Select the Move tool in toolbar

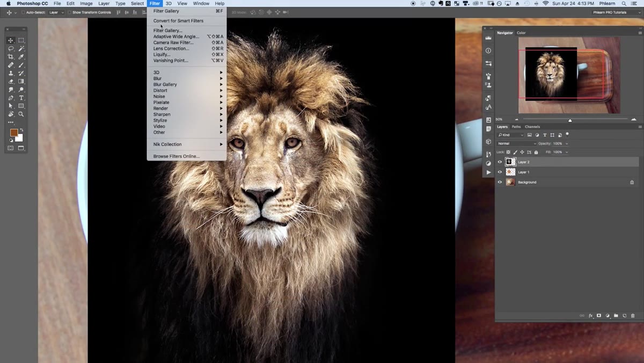click(x=10, y=40)
